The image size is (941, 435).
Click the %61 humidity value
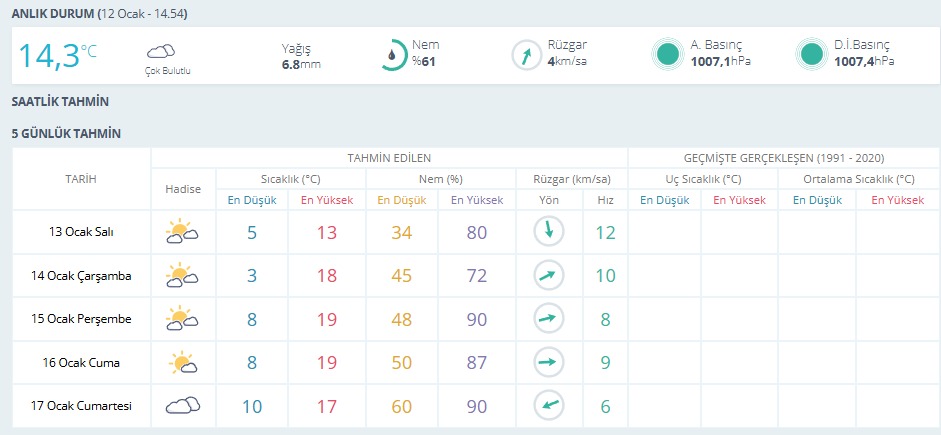click(424, 61)
